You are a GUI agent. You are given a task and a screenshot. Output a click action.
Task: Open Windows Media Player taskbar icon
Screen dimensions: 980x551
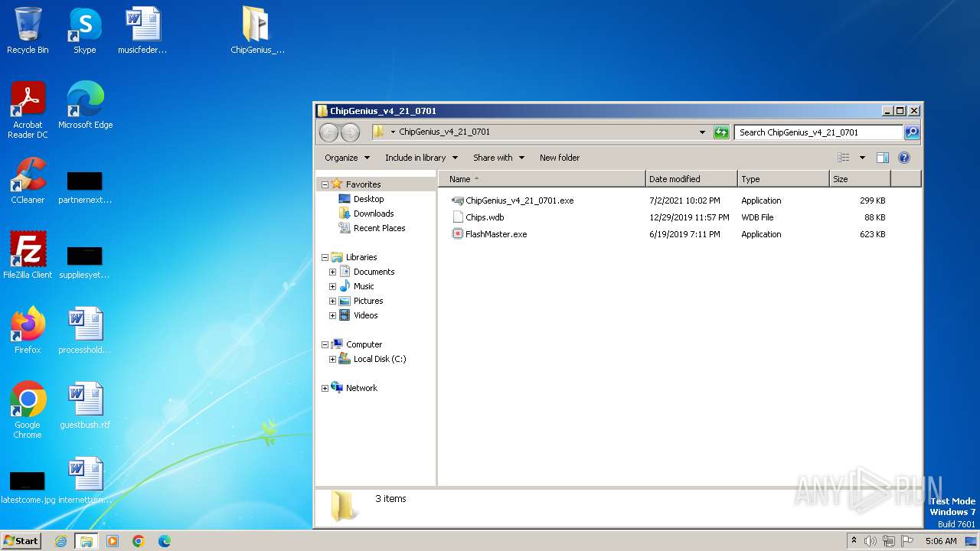click(113, 541)
